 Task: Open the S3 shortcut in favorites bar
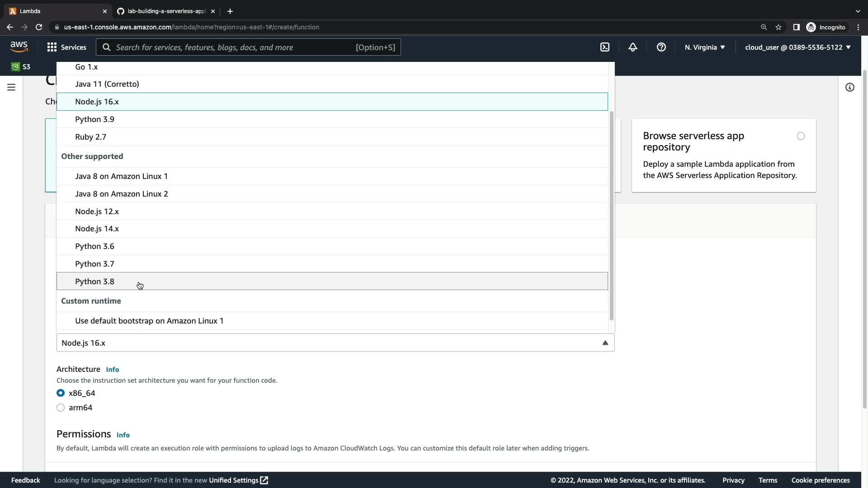pyautogui.click(x=21, y=67)
